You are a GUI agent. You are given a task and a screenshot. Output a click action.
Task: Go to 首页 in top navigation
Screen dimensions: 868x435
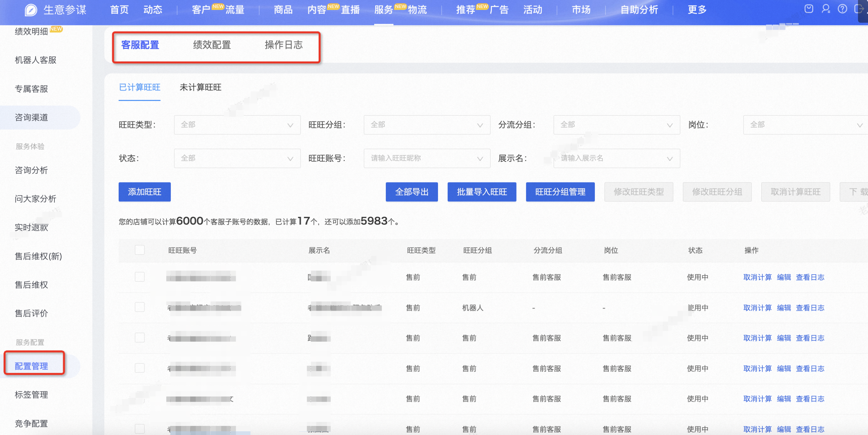click(x=120, y=10)
